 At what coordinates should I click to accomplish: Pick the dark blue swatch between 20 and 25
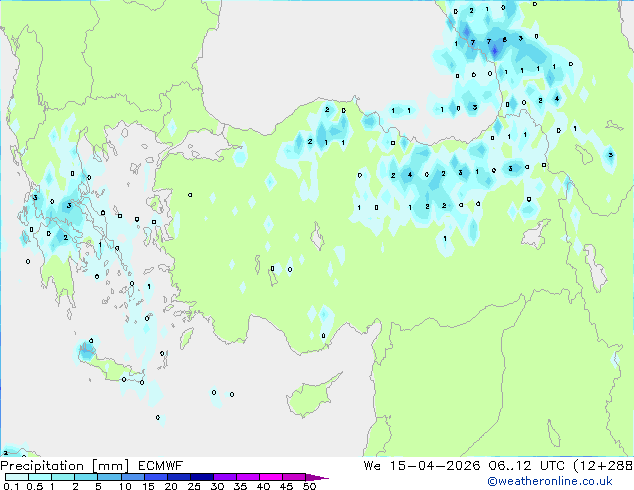click(178, 477)
